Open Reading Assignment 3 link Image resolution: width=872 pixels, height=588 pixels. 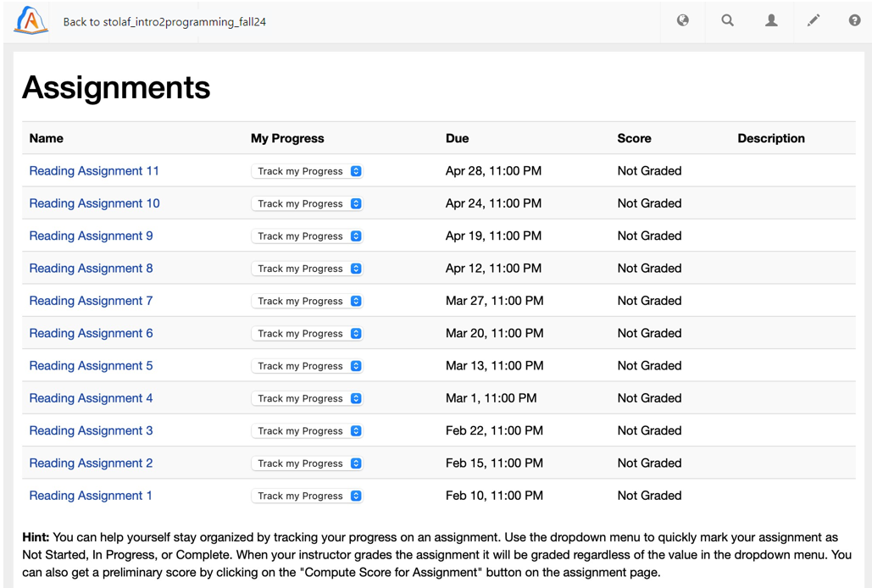[92, 430]
